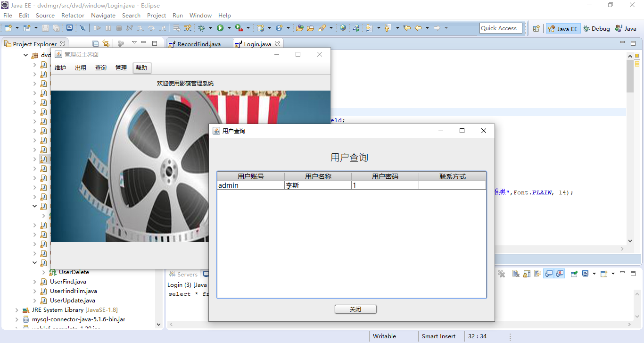Select the Open Type folder icon
This screenshot has width=644, height=343.
point(299,28)
